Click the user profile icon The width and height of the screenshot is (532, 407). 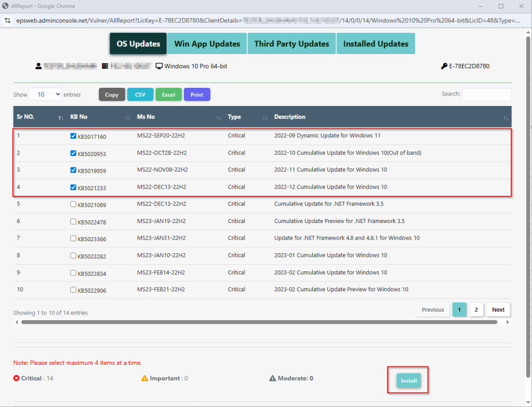tap(38, 66)
